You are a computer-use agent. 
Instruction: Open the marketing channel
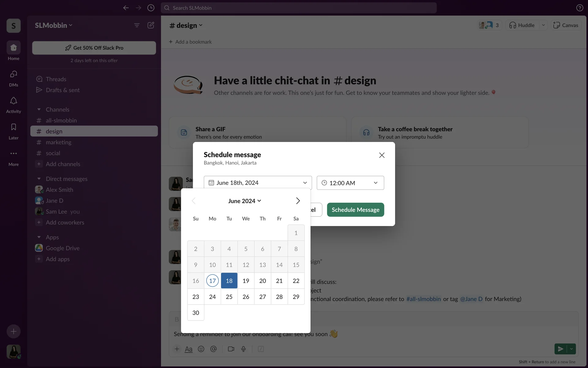(x=58, y=142)
